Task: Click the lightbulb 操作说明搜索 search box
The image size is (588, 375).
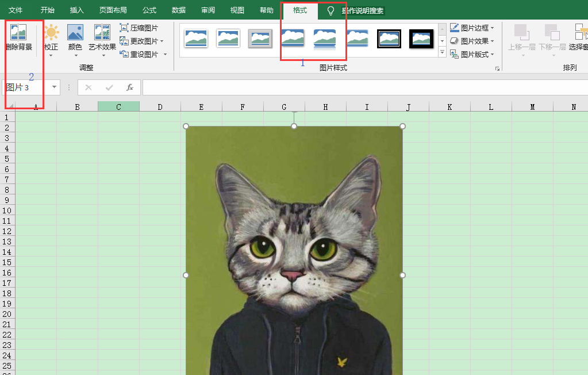Action: point(357,10)
